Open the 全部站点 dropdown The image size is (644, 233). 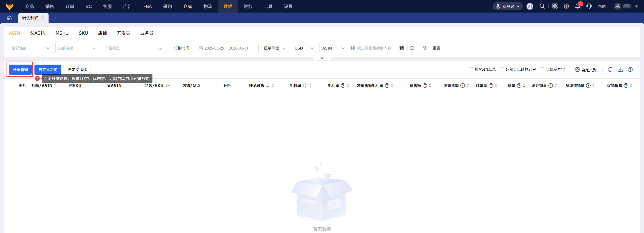[31, 48]
